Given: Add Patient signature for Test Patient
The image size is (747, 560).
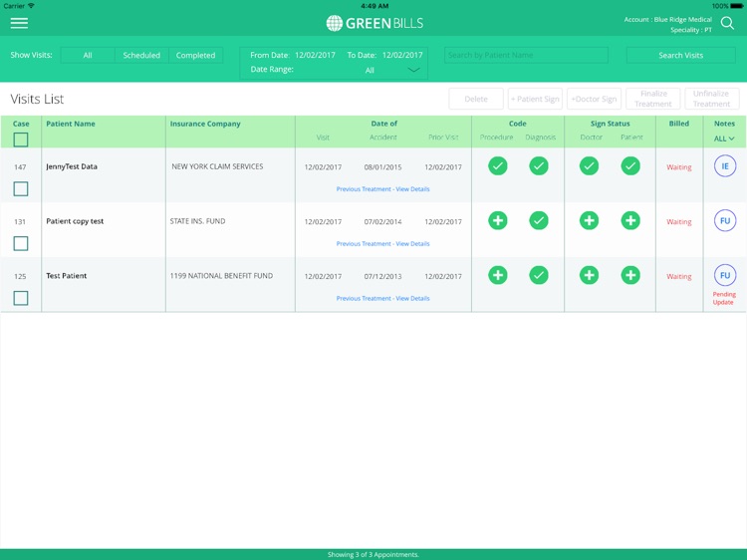Looking at the screenshot, I should [x=630, y=275].
